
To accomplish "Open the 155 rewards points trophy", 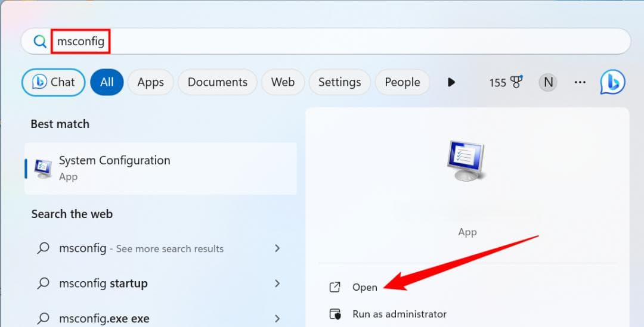I will point(506,82).
